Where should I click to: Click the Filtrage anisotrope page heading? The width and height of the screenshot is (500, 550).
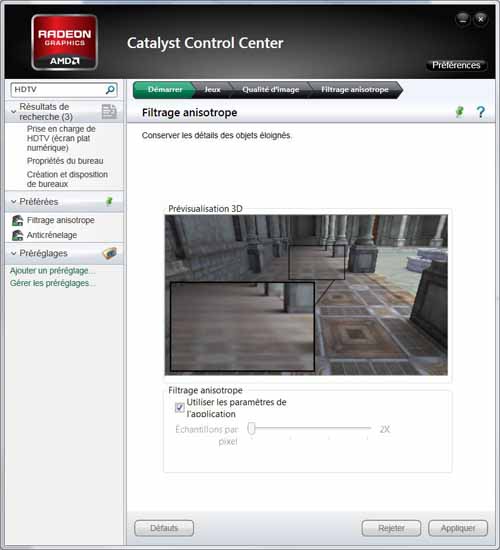coord(189,113)
